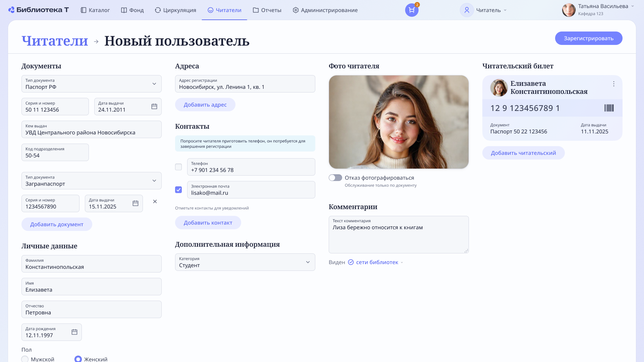The width and height of the screenshot is (644, 362).
Task: Check the phone notification checkbox
Action: pos(178,167)
